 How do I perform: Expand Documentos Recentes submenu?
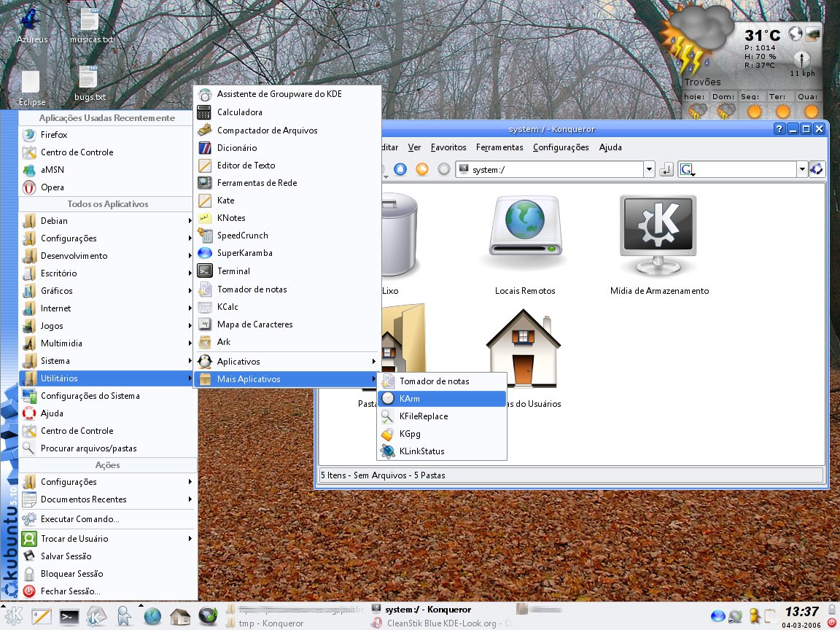108,499
